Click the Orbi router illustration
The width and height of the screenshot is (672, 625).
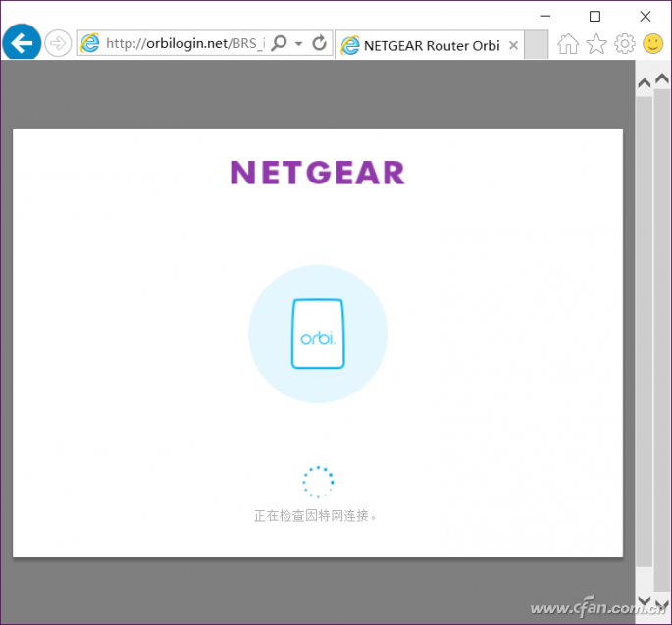pos(318,334)
